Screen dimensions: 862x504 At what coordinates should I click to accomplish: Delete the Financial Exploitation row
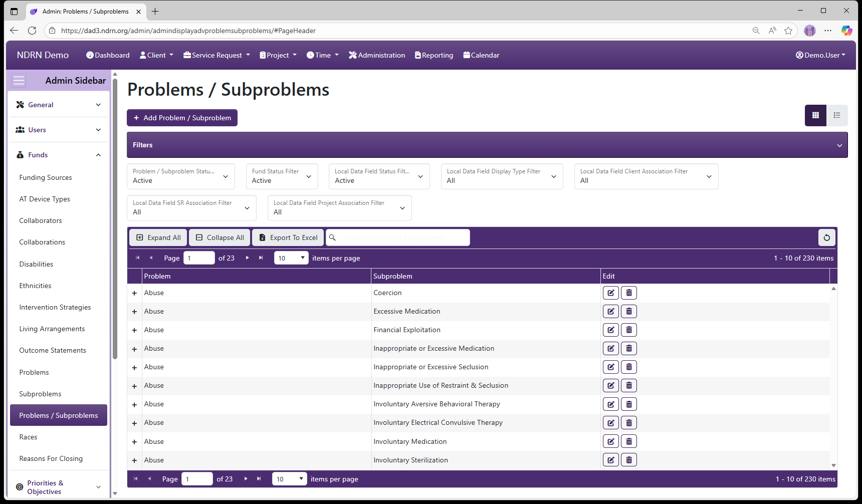(x=628, y=330)
